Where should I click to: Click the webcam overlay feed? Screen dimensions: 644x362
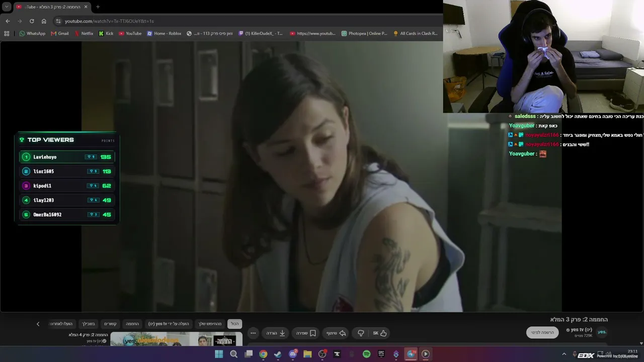(x=543, y=56)
